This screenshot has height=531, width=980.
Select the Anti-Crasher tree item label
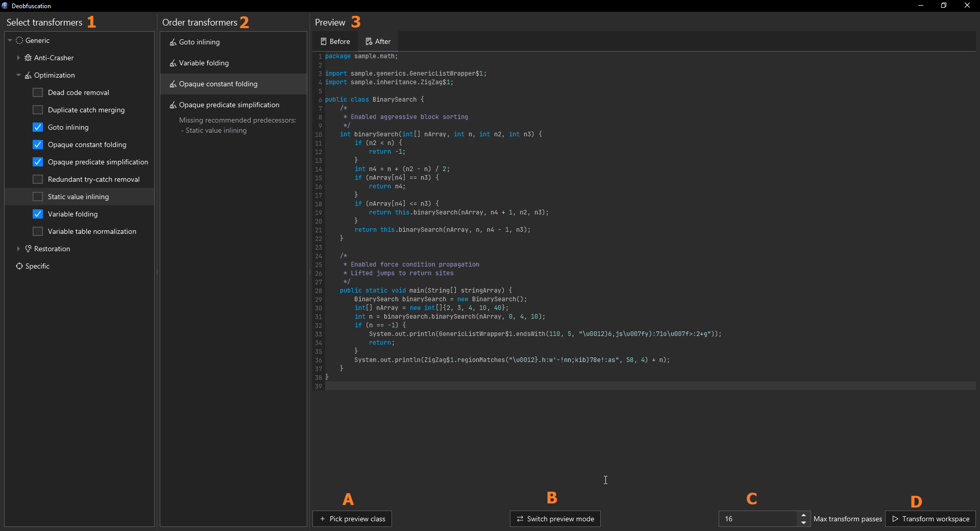pyautogui.click(x=54, y=58)
